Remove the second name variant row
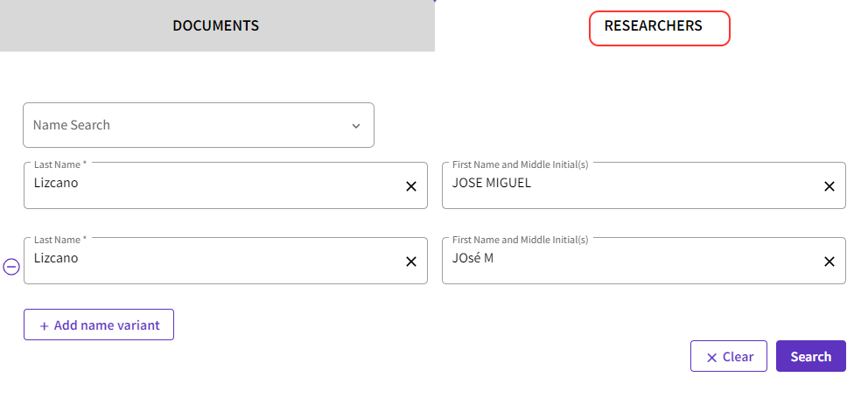The image size is (868, 405). pos(11,267)
